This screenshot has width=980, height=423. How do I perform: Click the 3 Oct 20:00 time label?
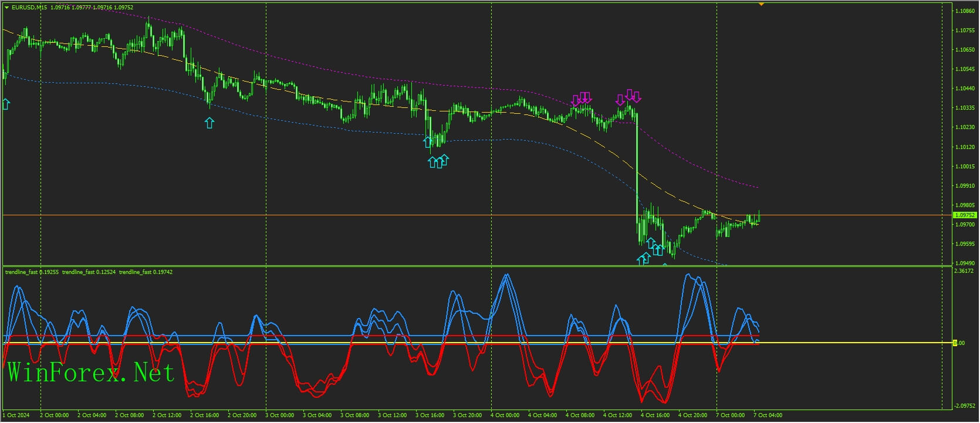click(467, 415)
